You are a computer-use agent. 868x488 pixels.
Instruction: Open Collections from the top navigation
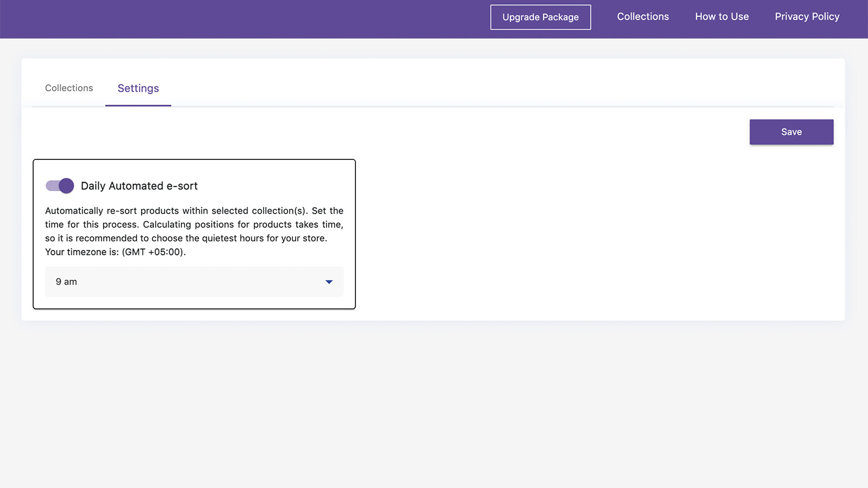coord(643,16)
